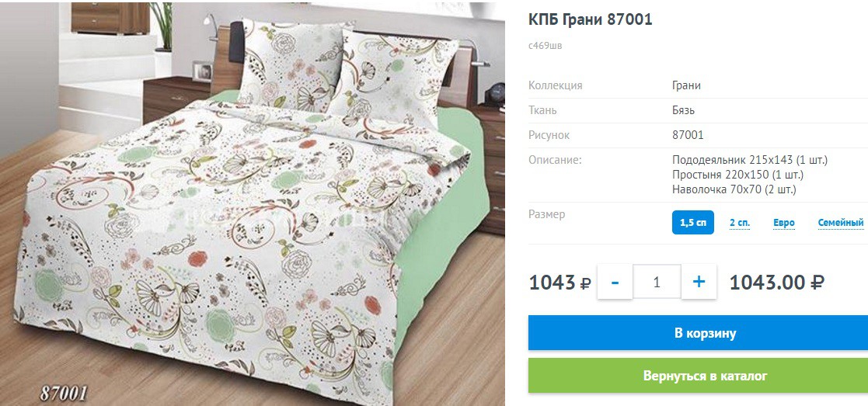Add item with В корзину button

[698, 333]
